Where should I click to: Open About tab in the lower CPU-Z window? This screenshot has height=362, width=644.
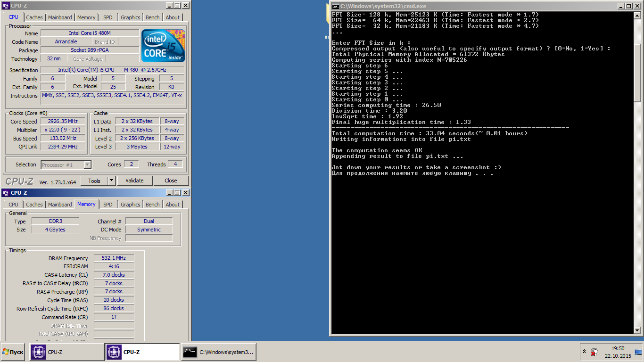point(173,205)
